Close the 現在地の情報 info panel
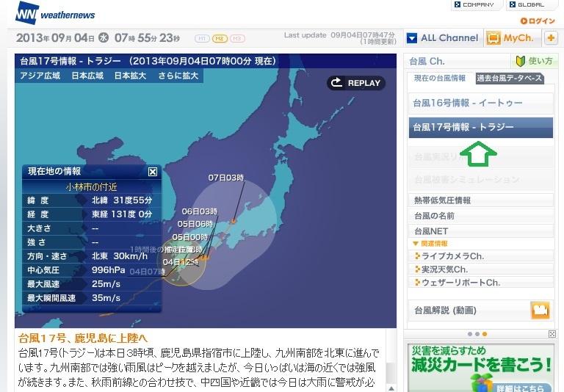 click(153, 172)
